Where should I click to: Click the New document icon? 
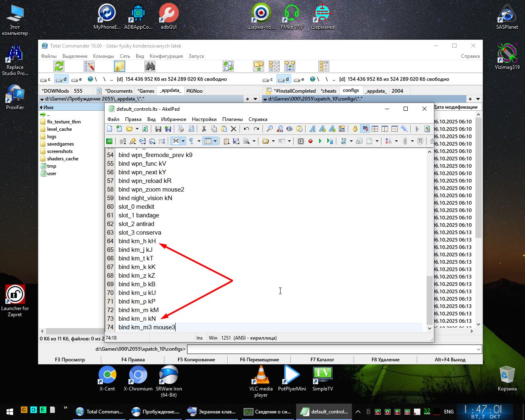(110, 129)
